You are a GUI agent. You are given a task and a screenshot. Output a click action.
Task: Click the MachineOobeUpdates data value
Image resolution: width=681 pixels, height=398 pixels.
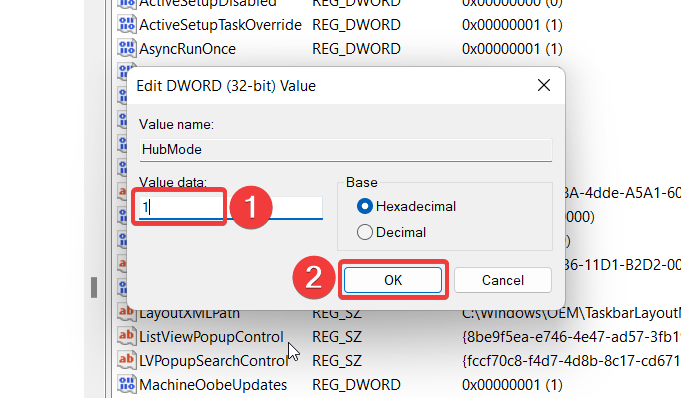[x=512, y=385]
